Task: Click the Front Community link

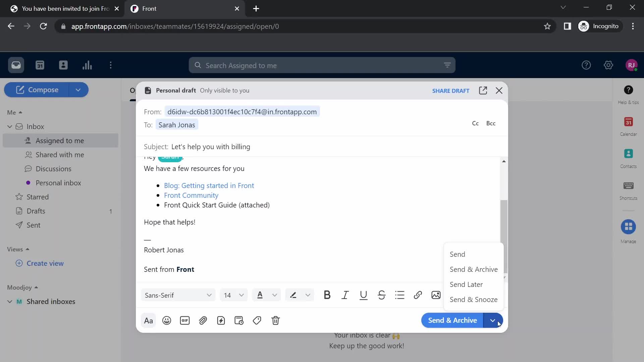Action: (x=191, y=195)
